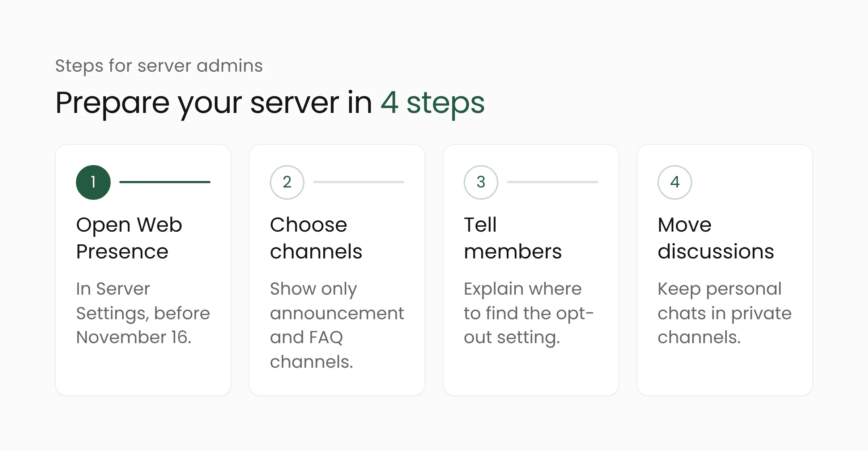Open the 'Move discussions' card title

[x=716, y=238]
